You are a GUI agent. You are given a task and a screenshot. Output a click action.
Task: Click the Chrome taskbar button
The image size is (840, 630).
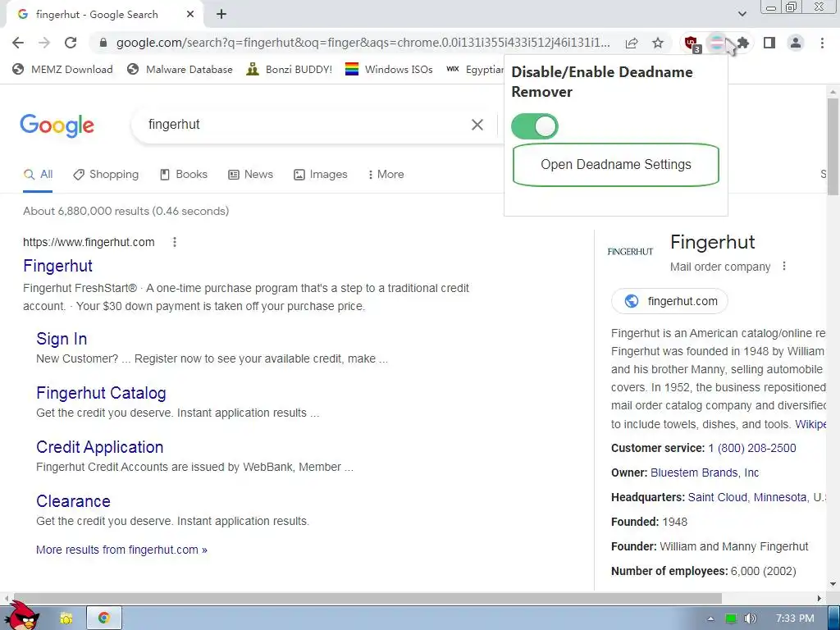pos(104,618)
